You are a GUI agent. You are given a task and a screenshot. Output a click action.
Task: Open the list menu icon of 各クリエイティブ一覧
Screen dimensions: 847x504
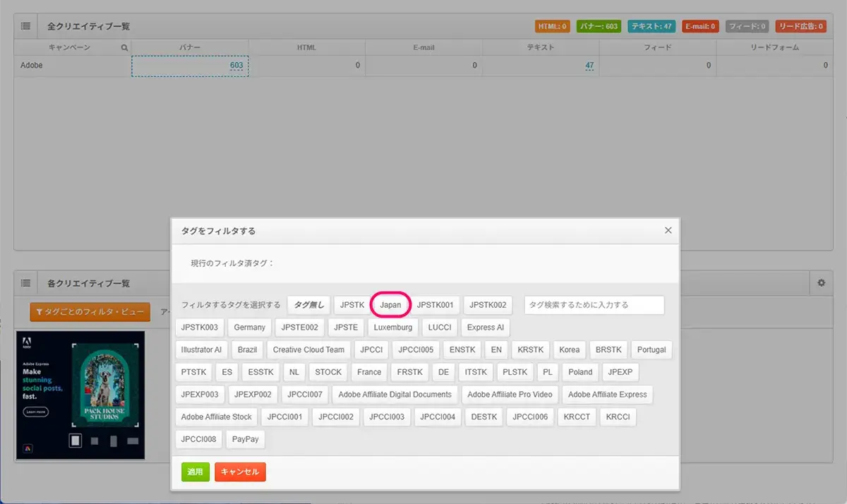click(x=25, y=283)
